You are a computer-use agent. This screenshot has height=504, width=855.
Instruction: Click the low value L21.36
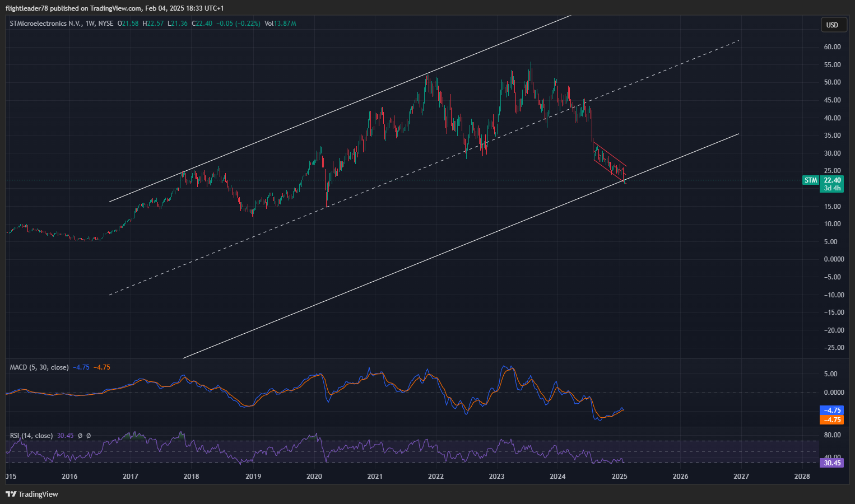click(178, 24)
